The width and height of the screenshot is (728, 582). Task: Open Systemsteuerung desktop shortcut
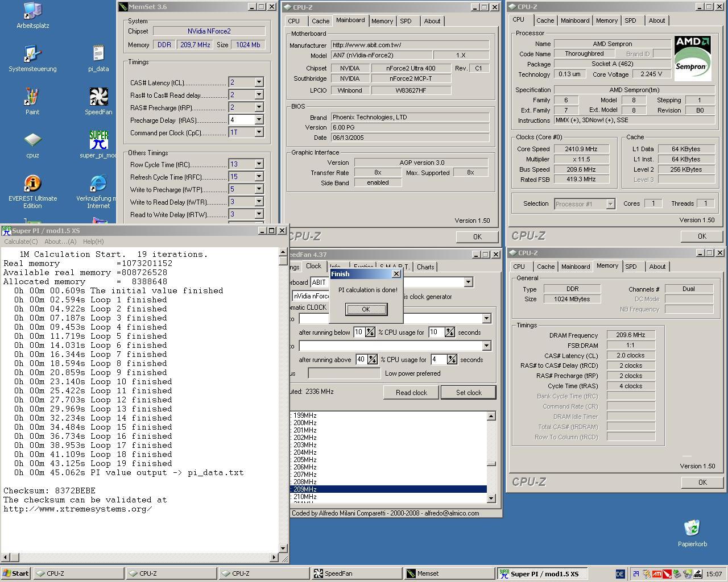point(32,54)
